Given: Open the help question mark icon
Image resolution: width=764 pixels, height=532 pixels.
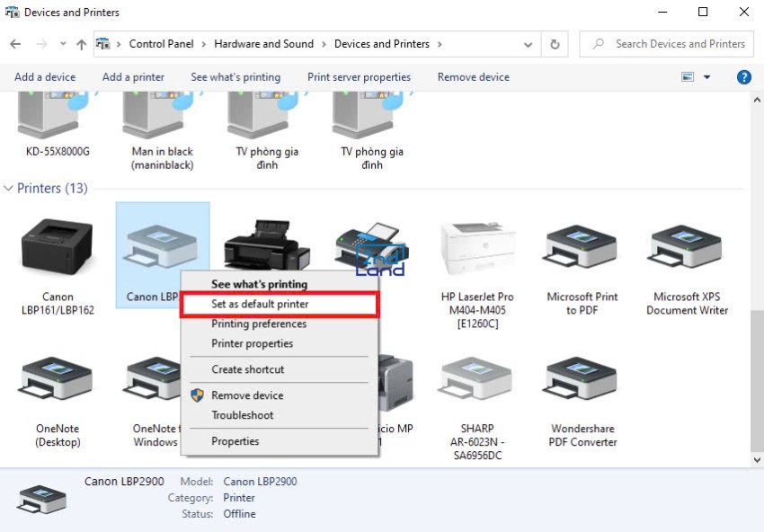Looking at the screenshot, I should click(x=743, y=77).
